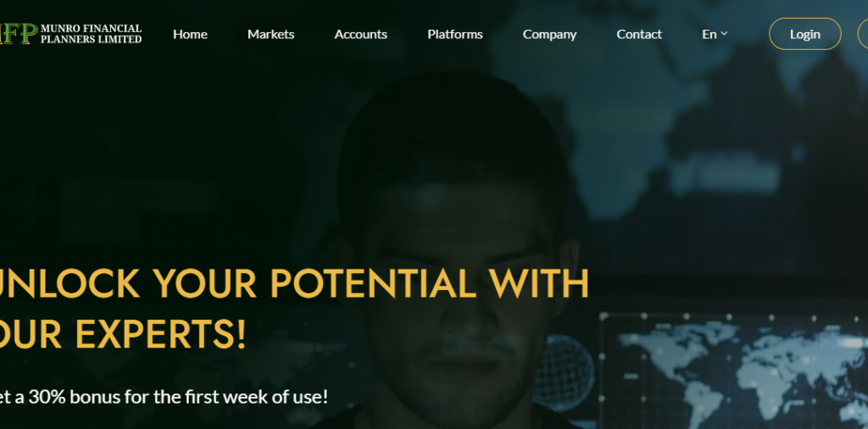Viewport: 868px width, 429px height.
Task: Click the 'Our experts!' headline line
Action: (x=122, y=334)
